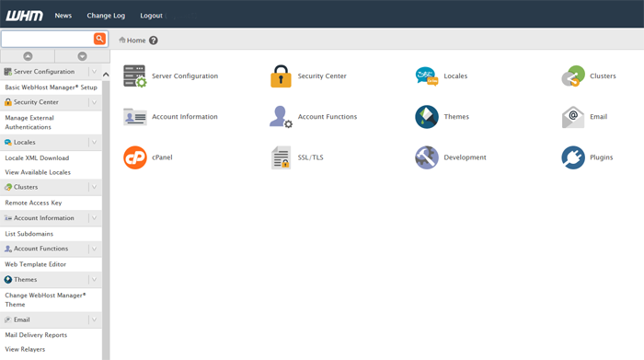Click the orange search magnifier button

(x=99, y=39)
